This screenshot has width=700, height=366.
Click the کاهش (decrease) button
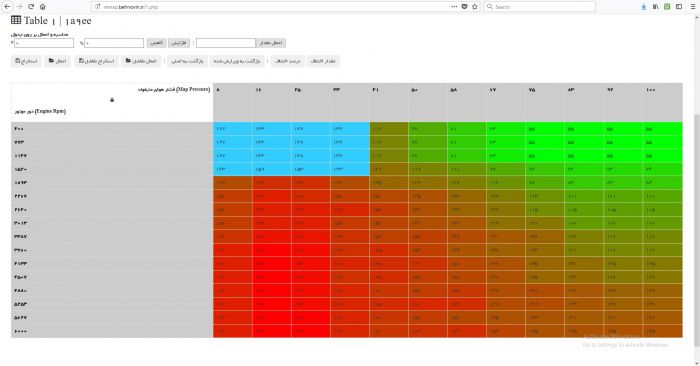coord(157,43)
